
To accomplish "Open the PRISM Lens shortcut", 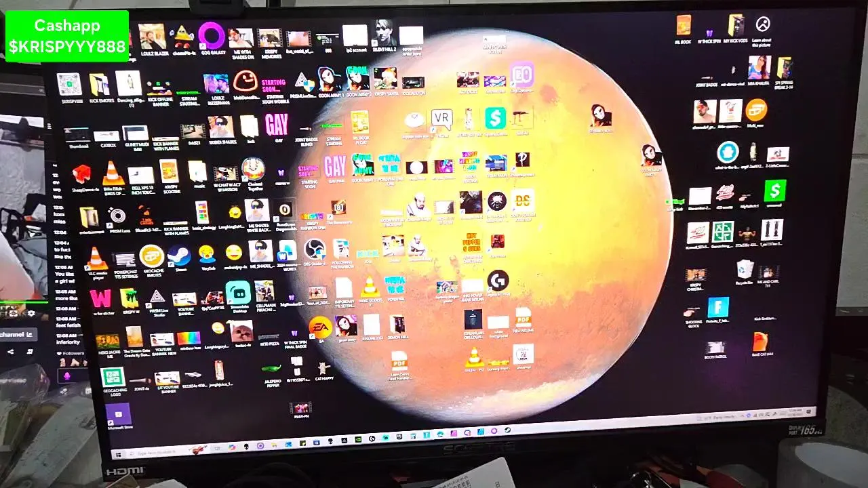I will 118,220.
